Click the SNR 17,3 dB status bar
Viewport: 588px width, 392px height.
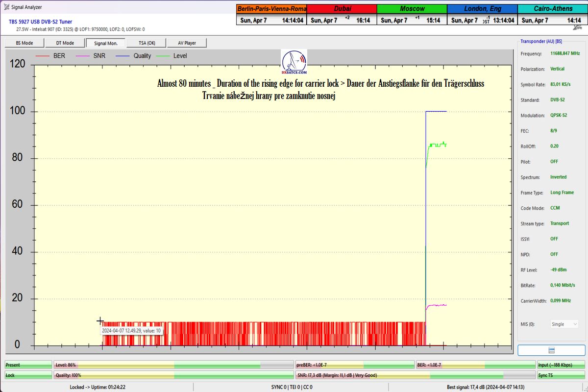414,375
